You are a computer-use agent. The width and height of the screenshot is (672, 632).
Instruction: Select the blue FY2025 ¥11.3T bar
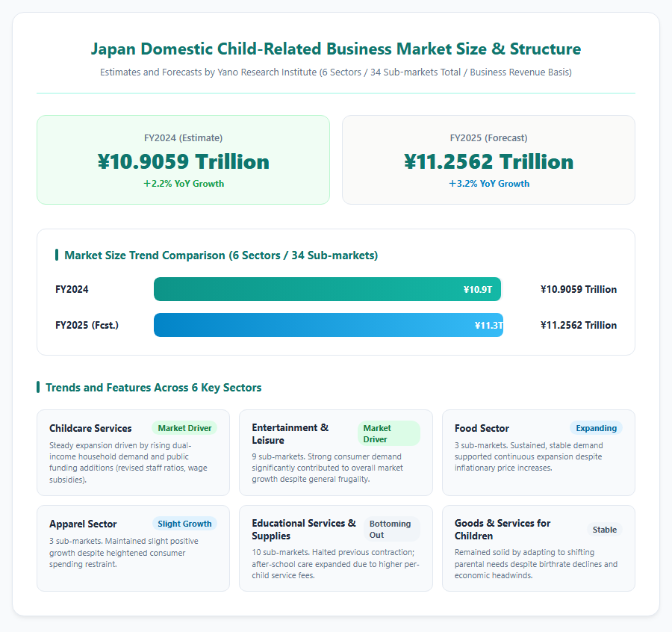click(329, 325)
